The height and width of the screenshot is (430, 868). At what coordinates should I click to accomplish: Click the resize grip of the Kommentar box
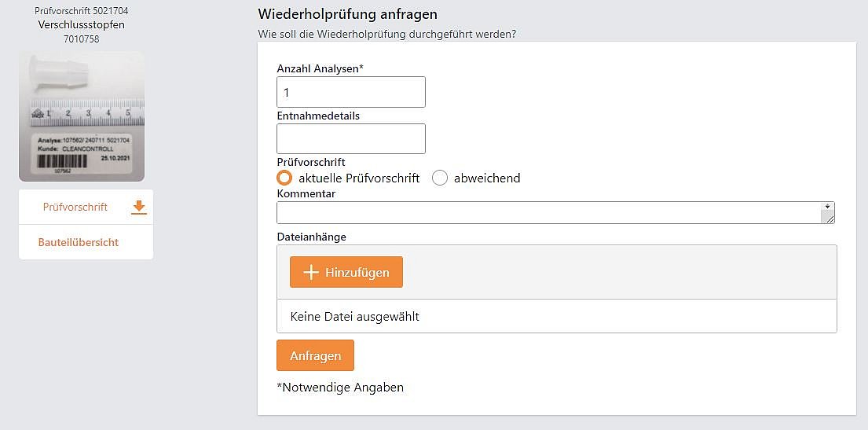click(x=827, y=219)
